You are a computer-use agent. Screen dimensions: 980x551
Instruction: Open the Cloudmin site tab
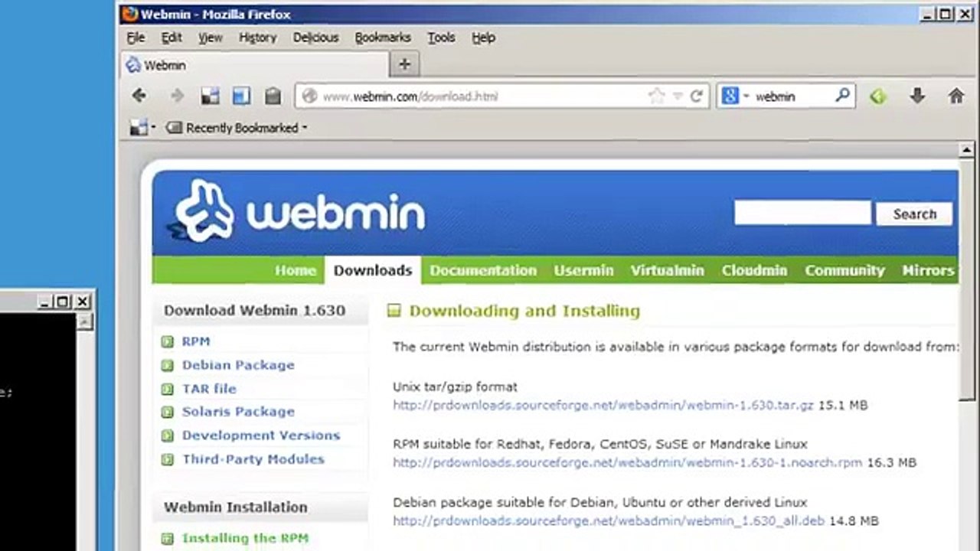tap(754, 270)
